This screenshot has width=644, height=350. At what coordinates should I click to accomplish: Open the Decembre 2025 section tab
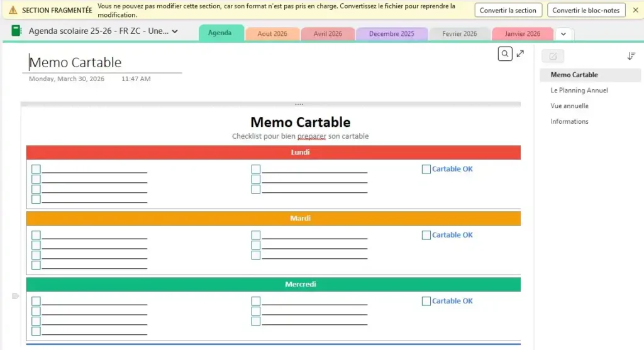pyautogui.click(x=391, y=34)
